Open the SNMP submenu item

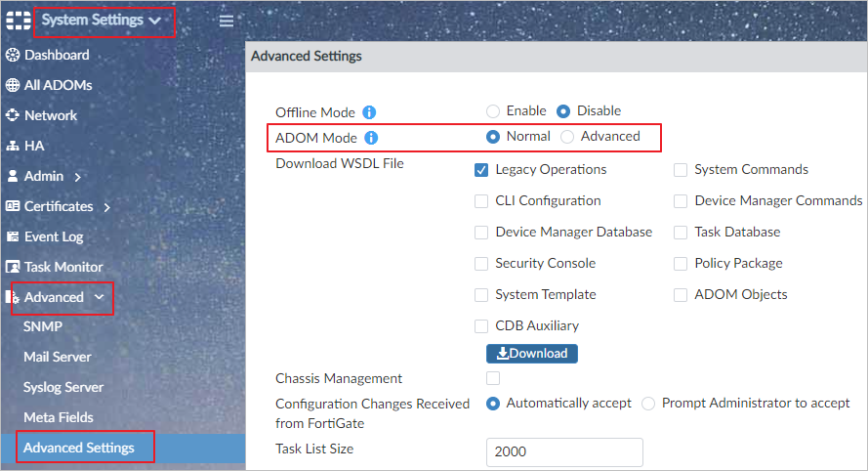tap(43, 327)
